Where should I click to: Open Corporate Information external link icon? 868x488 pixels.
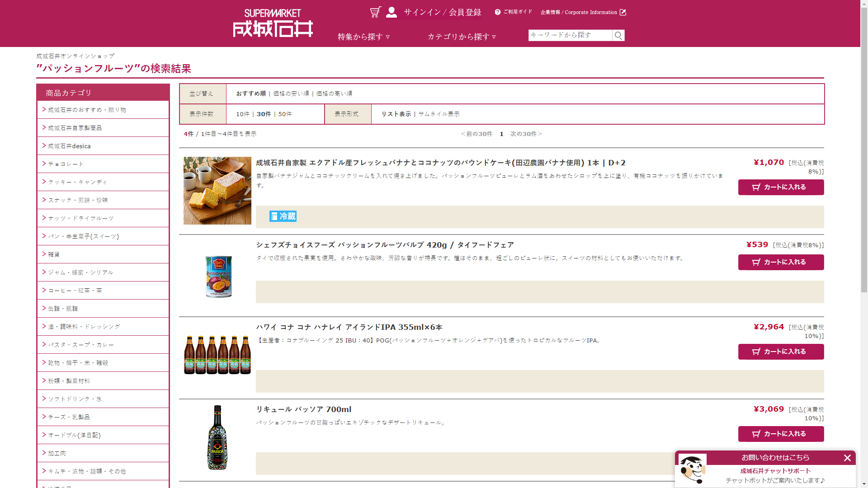click(x=623, y=12)
